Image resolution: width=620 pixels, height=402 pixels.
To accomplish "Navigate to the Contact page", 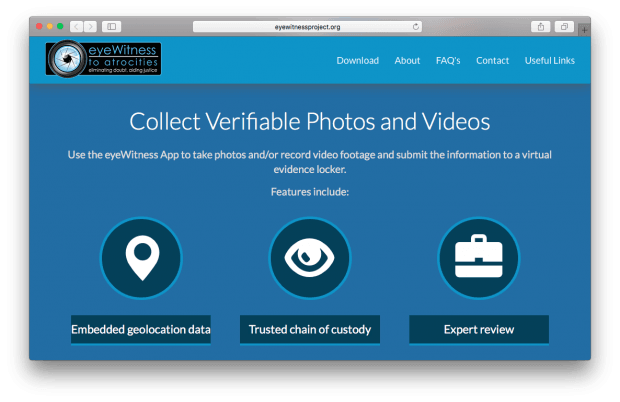I will click(492, 61).
